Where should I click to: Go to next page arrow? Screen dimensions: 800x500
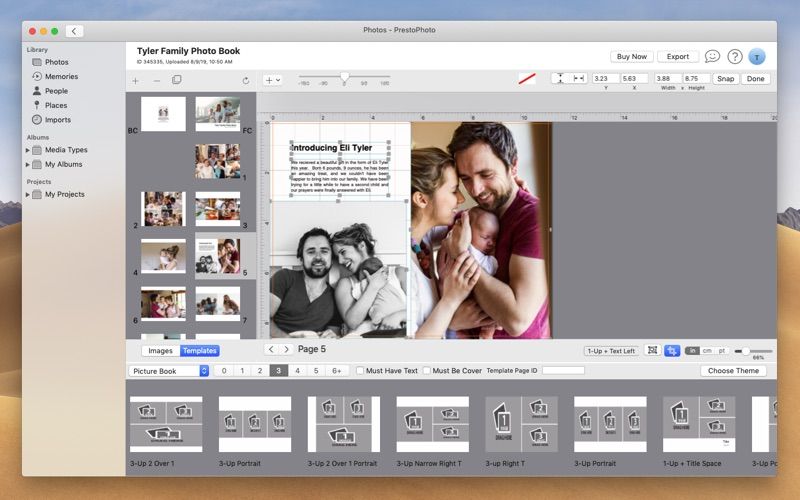(x=286, y=349)
